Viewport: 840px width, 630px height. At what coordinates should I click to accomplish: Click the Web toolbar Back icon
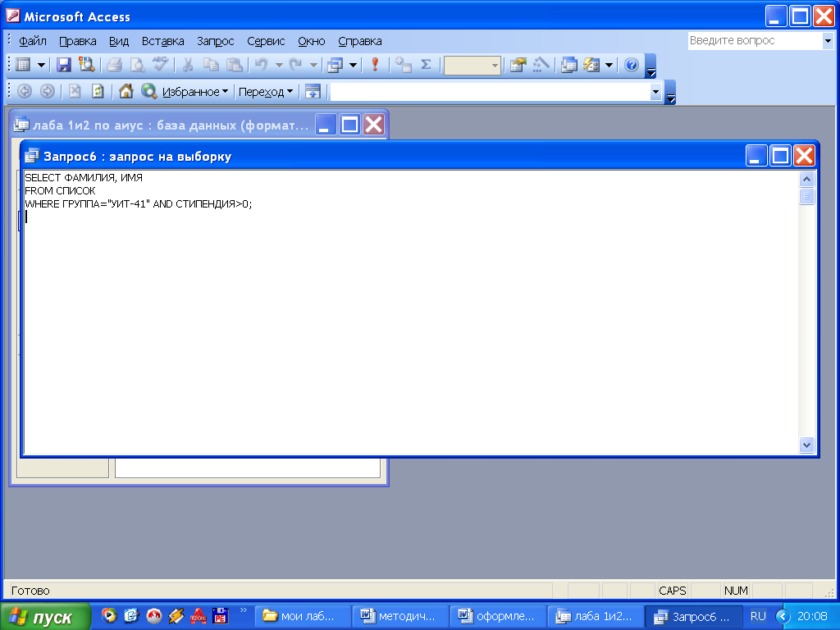tap(25, 92)
